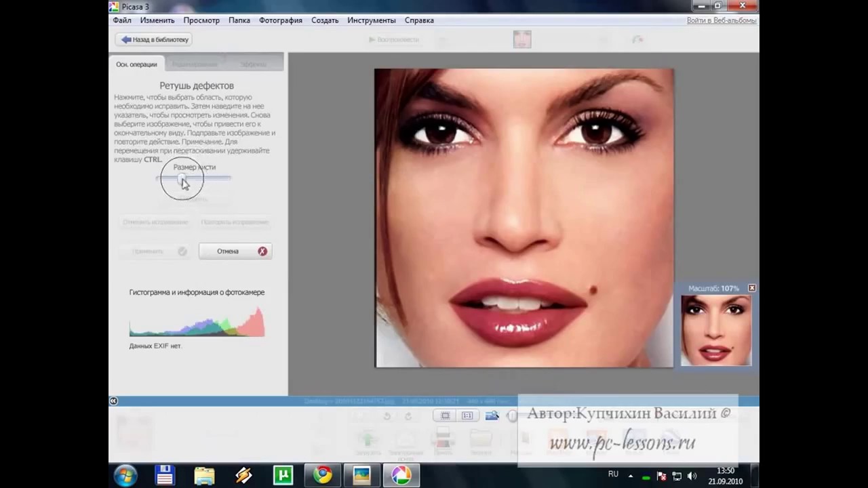Select the small face thumbnail in top strip

click(522, 39)
